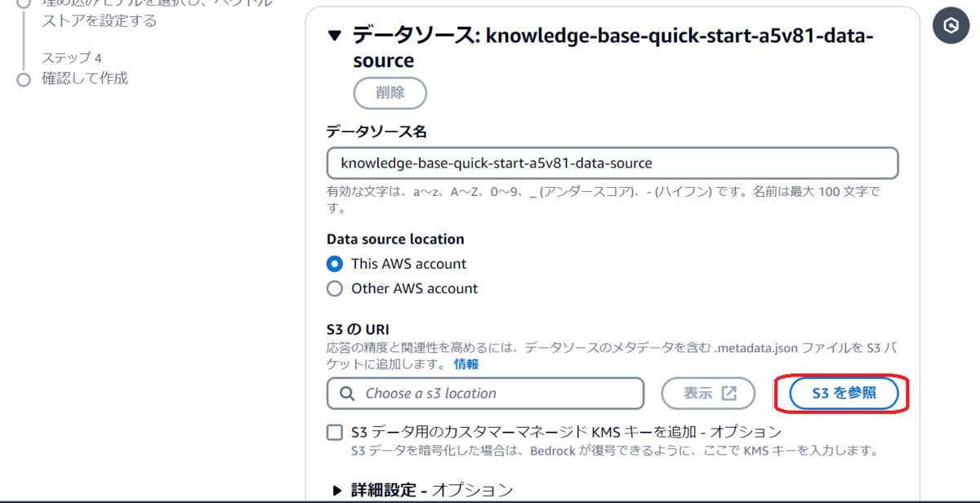Open the 情報 link
Viewport: 980px width, 503px height.
coord(466,364)
